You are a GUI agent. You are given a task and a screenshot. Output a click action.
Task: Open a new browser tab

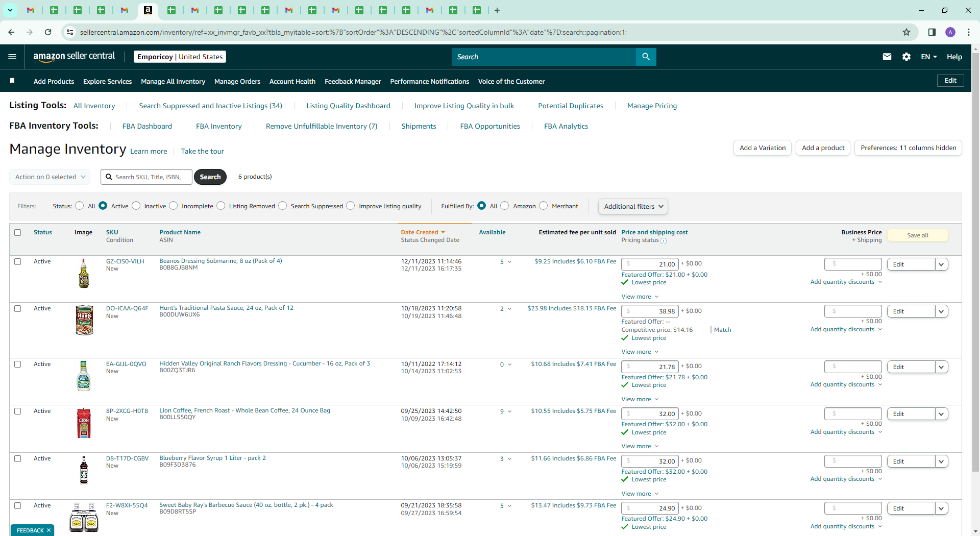[x=497, y=10]
